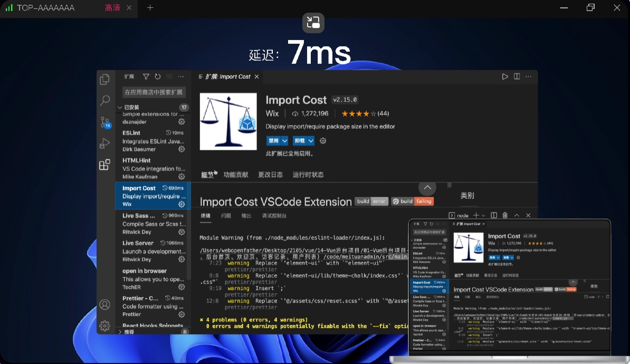
Task: Open the Search magnifier in activity bar
Action: [105, 100]
